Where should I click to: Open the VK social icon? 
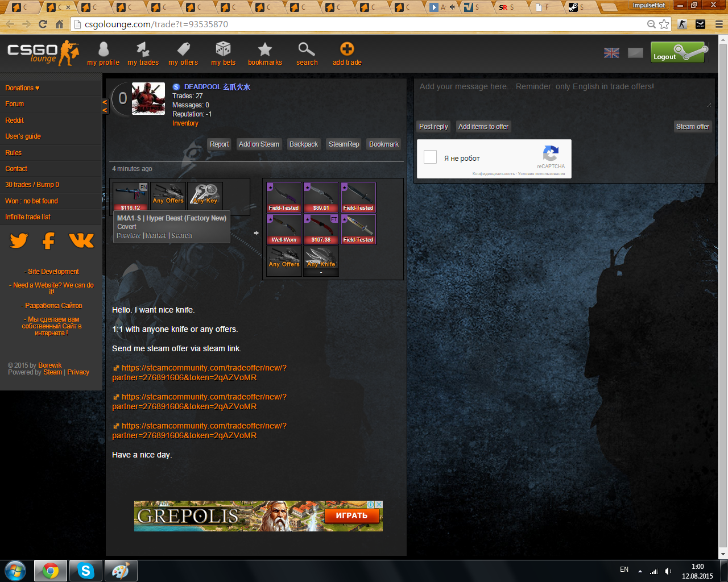coord(81,241)
